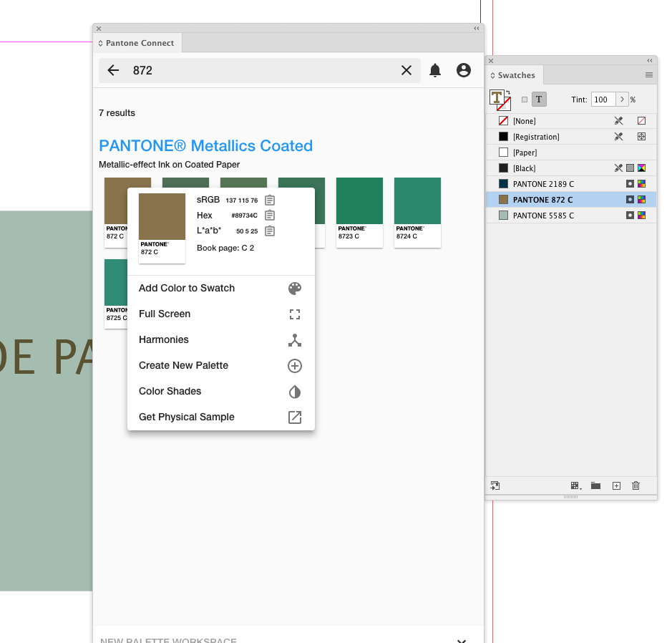Open the swatch views grid button

coord(576,485)
